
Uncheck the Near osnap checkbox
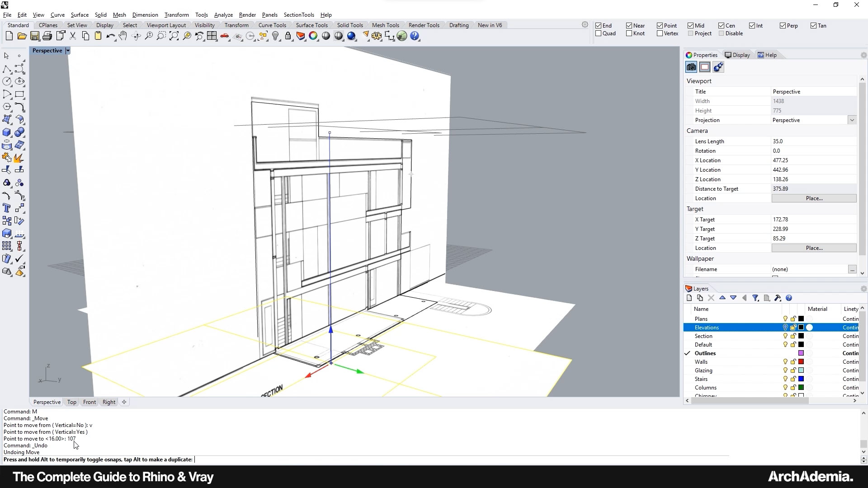pyautogui.click(x=629, y=26)
